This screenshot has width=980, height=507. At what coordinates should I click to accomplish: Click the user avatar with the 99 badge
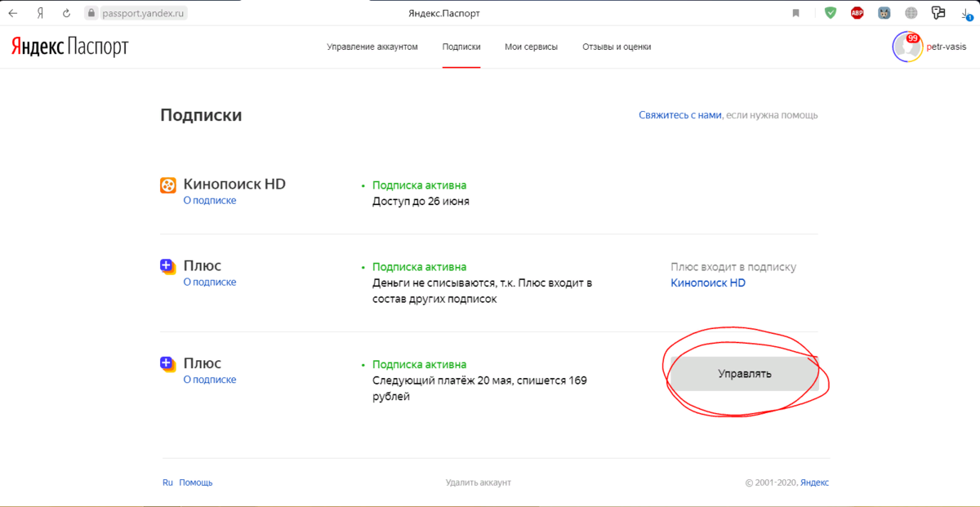907,47
